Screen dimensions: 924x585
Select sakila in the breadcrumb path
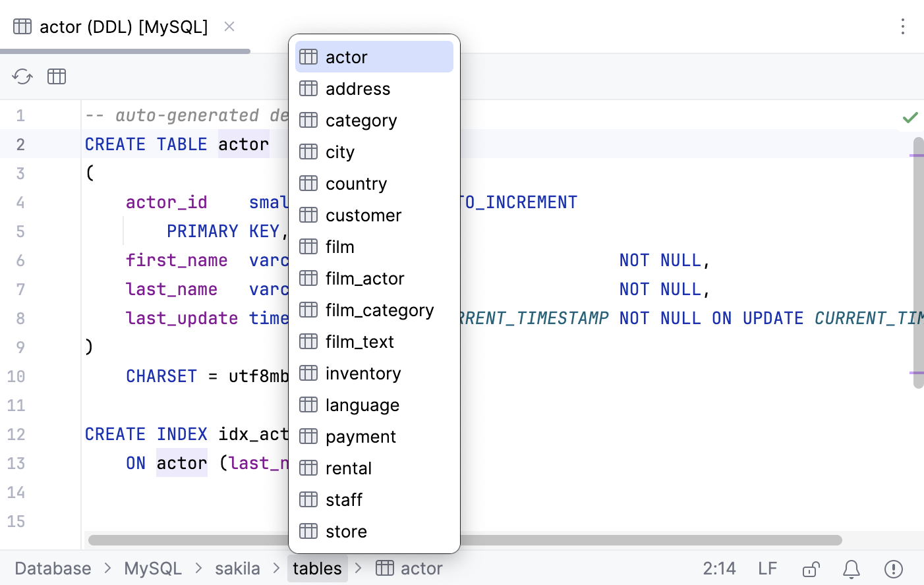click(x=237, y=568)
